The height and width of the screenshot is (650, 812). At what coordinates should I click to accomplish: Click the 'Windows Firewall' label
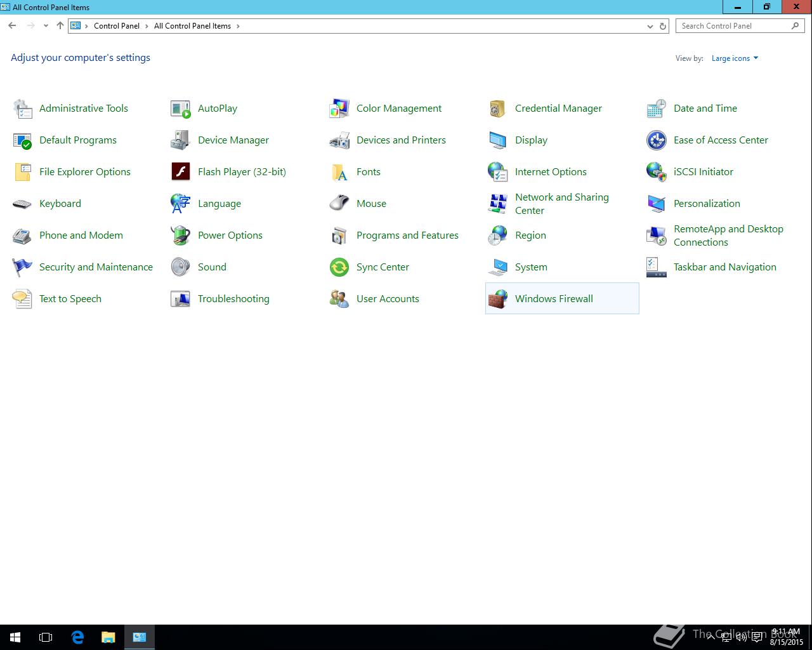click(554, 299)
